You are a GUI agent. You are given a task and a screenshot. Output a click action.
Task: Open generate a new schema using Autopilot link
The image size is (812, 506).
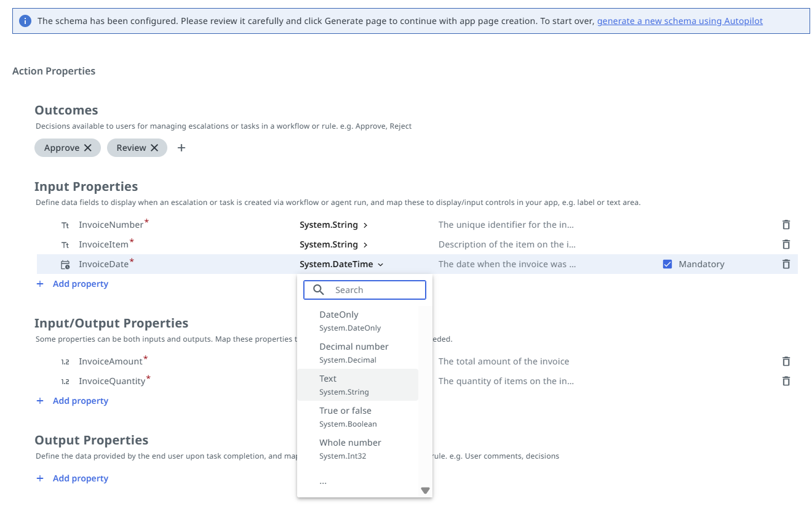680,21
